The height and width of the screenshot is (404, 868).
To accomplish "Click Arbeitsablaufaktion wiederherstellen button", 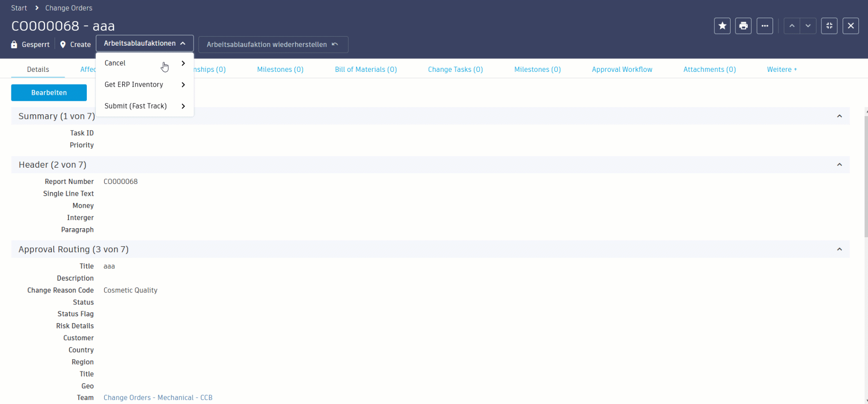I will click(x=273, y=44).
